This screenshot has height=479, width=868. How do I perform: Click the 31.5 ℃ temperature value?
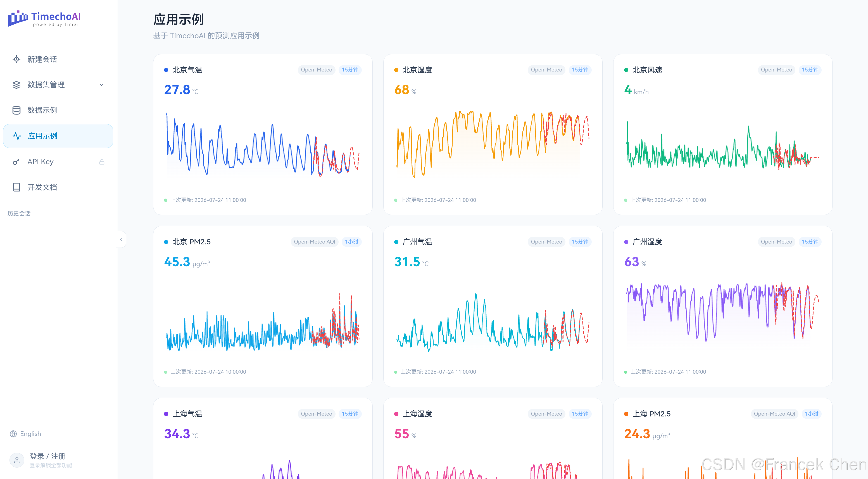(x=412, y=262)
